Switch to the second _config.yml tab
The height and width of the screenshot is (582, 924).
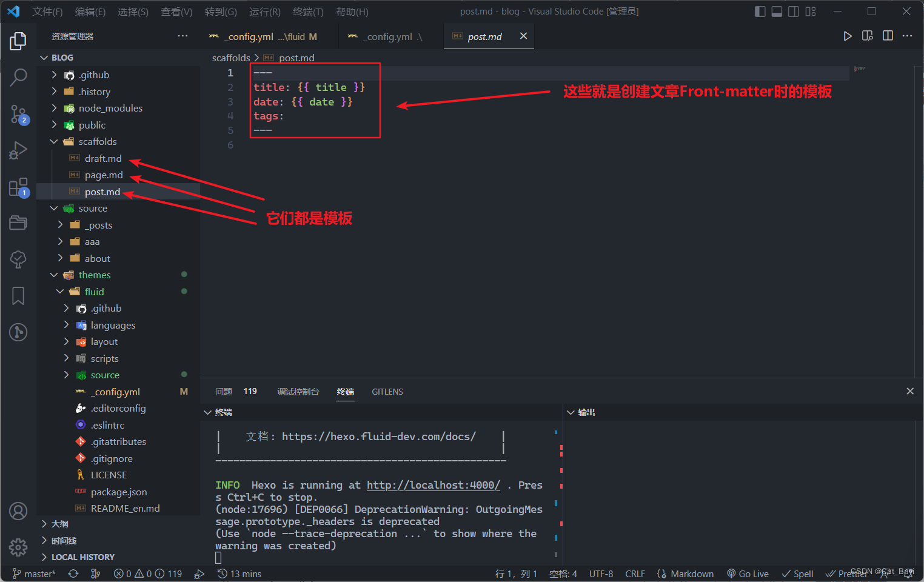(x=392, y=36)
